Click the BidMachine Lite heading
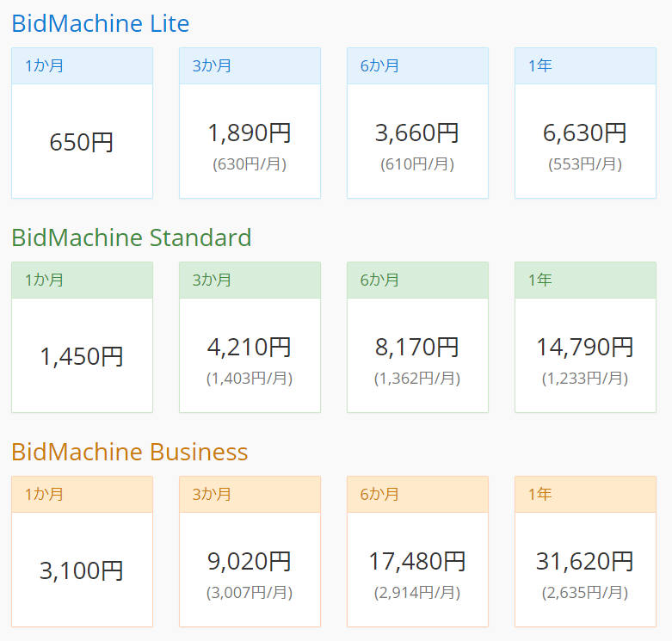 (x=100, y=23)
